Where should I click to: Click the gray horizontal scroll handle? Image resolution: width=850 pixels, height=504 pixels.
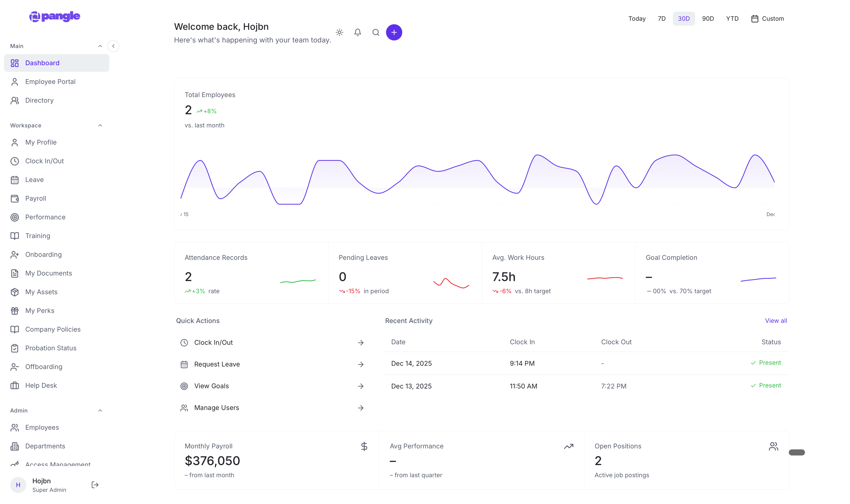pos(796,452)
